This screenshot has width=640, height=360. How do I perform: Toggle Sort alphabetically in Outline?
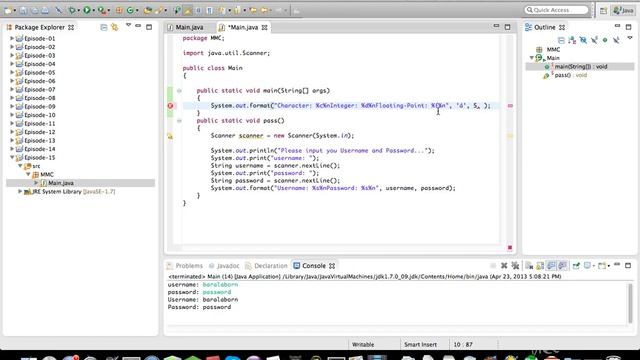pyautogui.click(x=572, y=40)
